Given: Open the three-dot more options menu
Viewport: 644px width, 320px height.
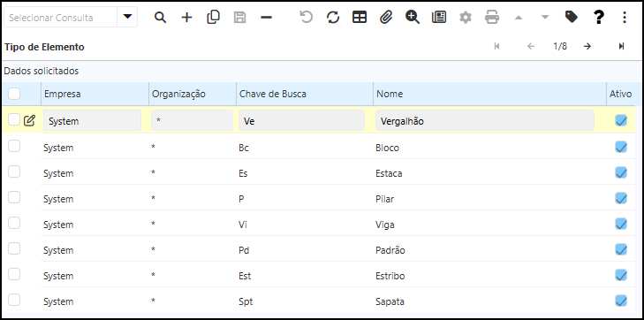Looking at the screenshot, I should click(x=625, y=18).
